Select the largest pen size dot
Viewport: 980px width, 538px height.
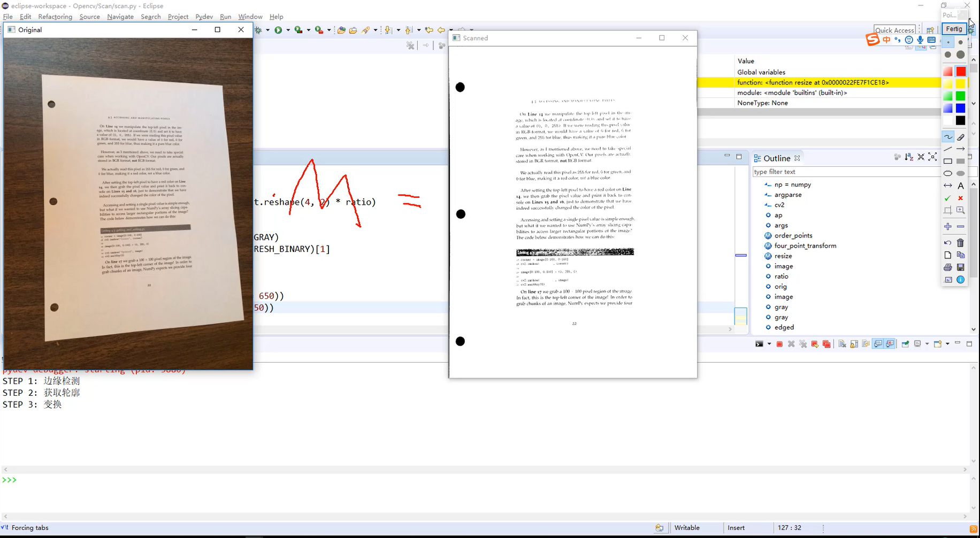961,55
